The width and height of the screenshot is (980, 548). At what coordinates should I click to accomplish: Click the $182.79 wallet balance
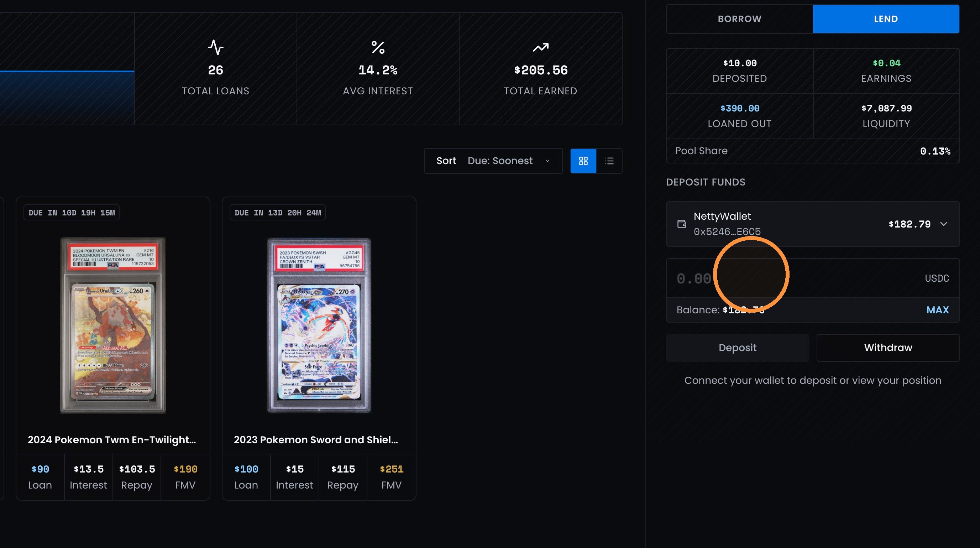point(910,224)
